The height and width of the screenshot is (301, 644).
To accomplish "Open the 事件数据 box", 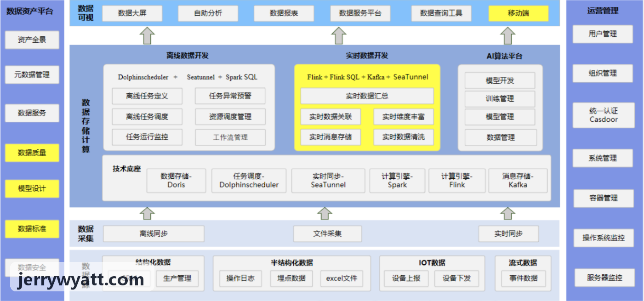I will point(524,278).
